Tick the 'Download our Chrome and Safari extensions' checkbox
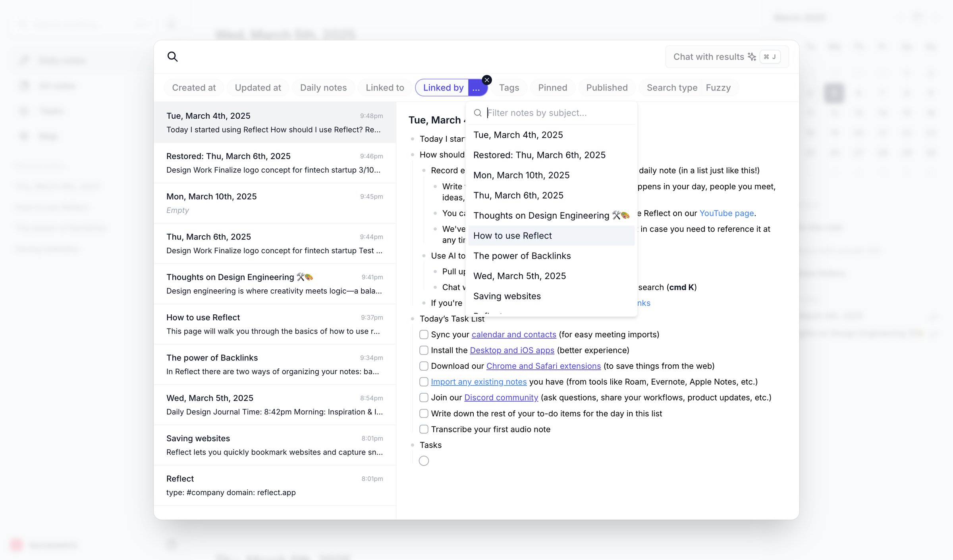The image size is (953, 560). click(x=424, y=366)
